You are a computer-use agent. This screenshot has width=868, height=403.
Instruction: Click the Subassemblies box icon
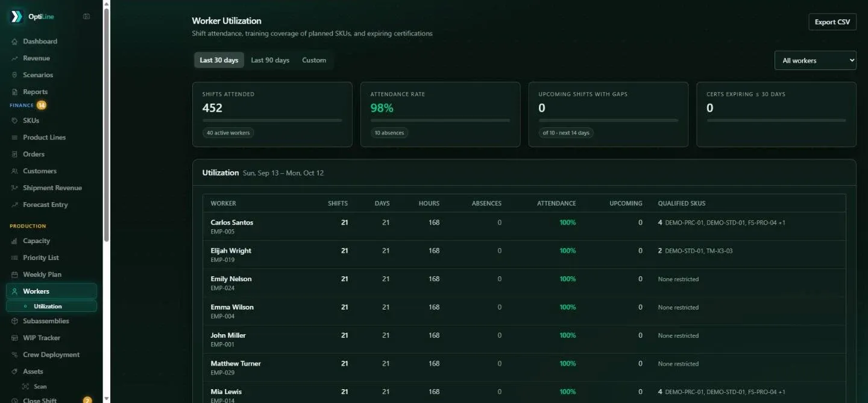pos(14,322)
